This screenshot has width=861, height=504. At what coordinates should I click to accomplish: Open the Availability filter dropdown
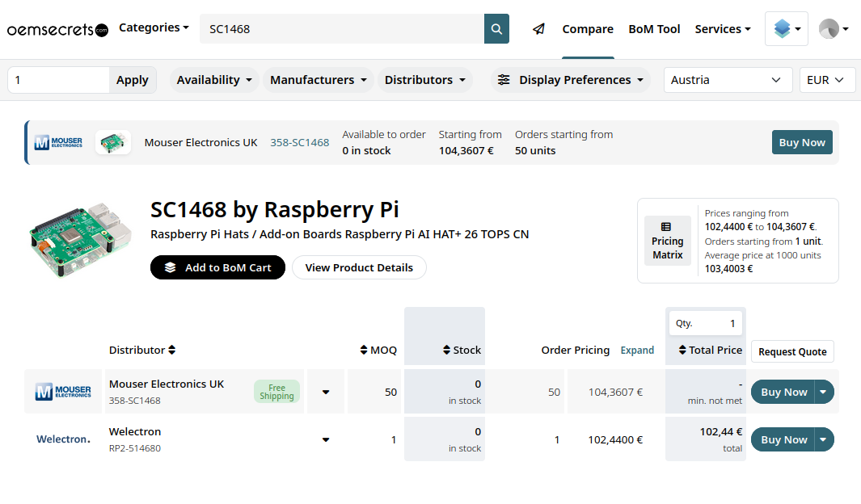coord(214,80)
